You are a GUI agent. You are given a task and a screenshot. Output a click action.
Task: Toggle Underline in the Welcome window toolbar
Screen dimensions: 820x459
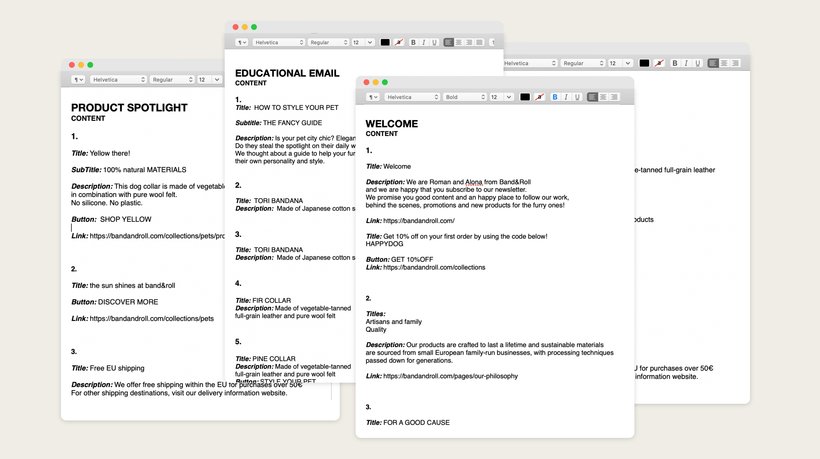click(x=577, y=97)
